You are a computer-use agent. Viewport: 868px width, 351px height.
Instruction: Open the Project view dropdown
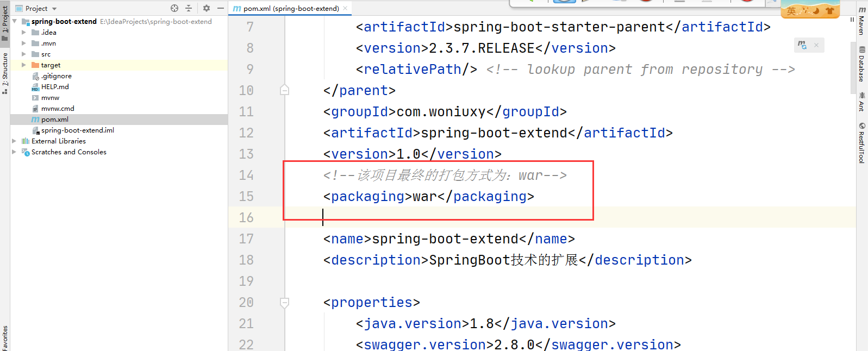click(54, 9)
